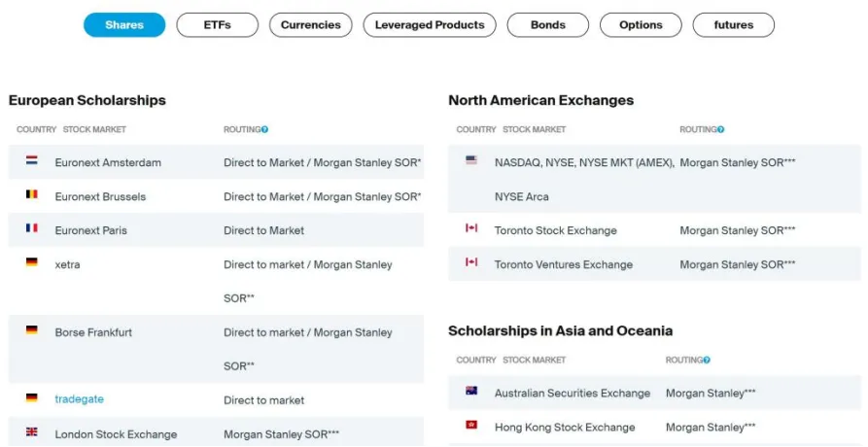
Task: Open the Leveraged Products tab
Action: click(430, 25)
